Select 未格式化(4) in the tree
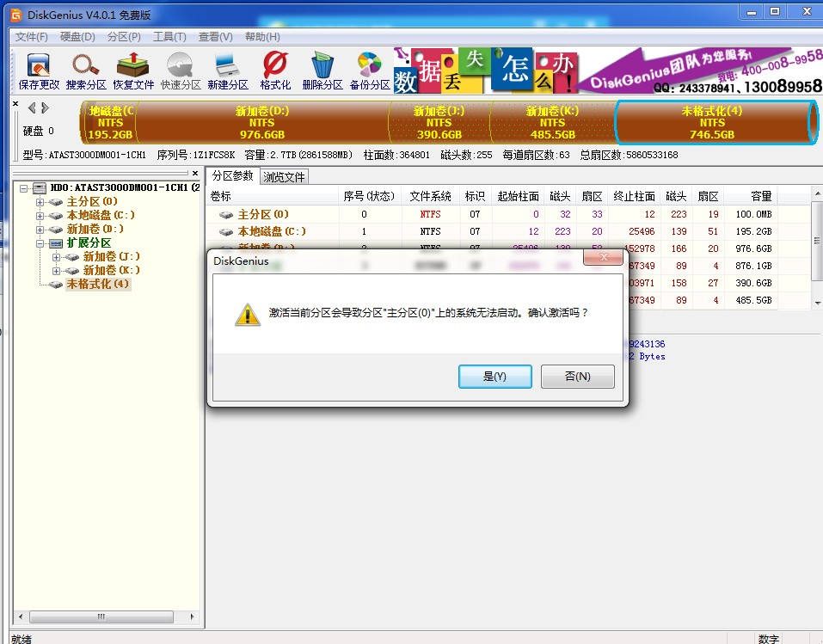This screenshot has height=644, width=823. 98,284
